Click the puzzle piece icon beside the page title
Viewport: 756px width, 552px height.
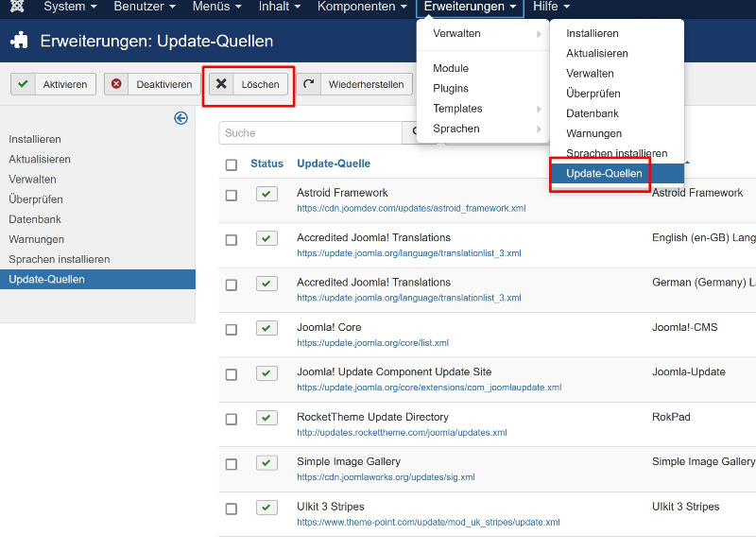coord(19,41)
